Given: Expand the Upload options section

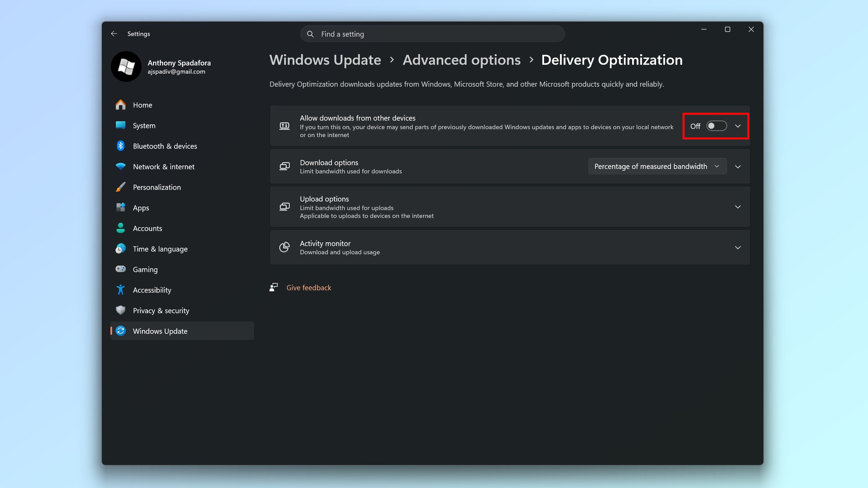Looking at the screenshot, I should (x=738, y=207).
